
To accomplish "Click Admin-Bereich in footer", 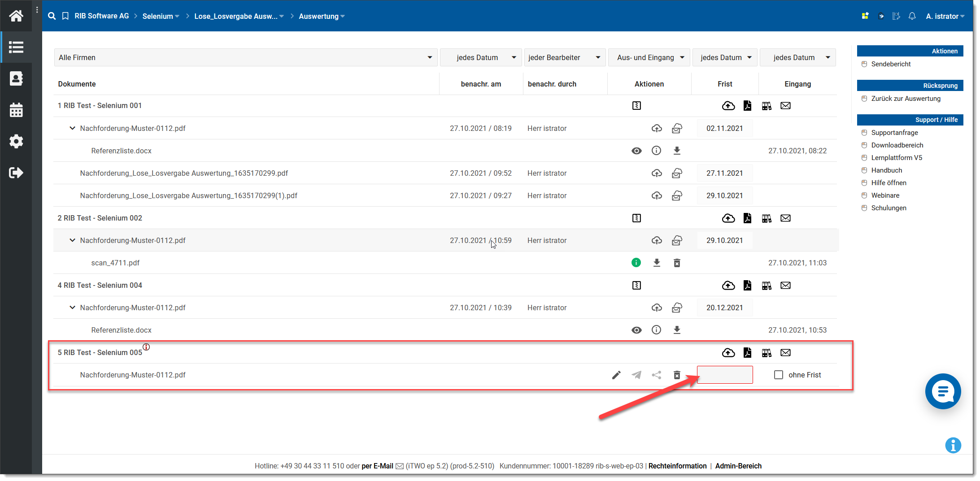I will pos(738,466).
